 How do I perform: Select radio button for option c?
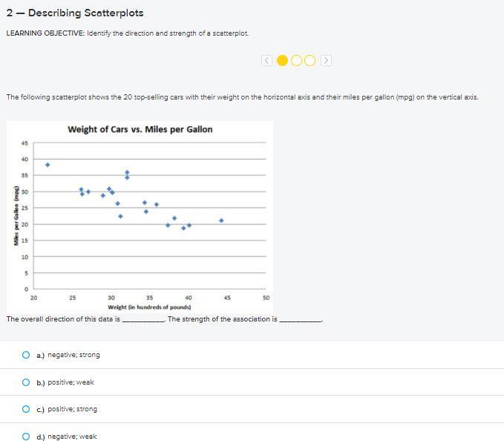(27, 409)
